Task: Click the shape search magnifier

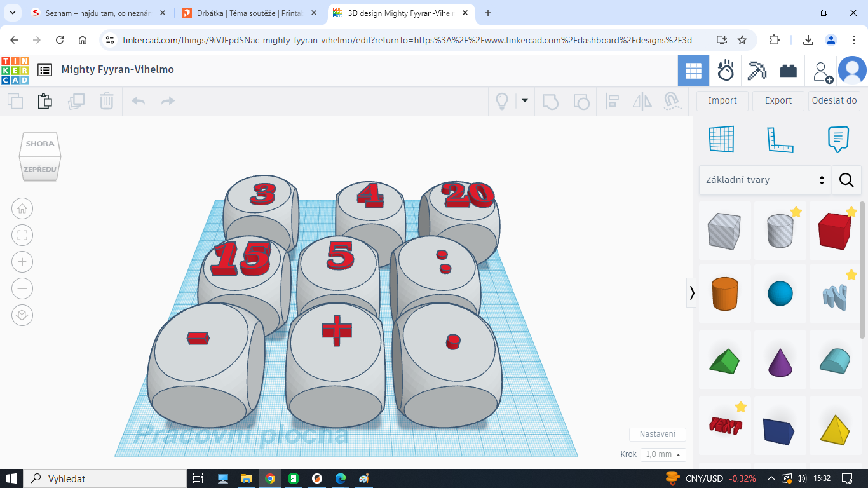Action: (x=846, y=180)
